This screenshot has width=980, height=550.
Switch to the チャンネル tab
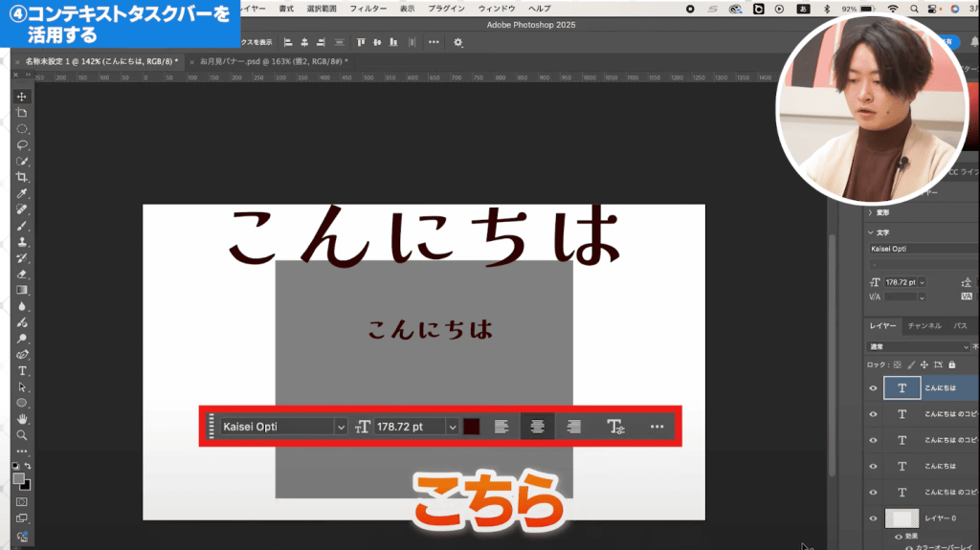[924, 325]
